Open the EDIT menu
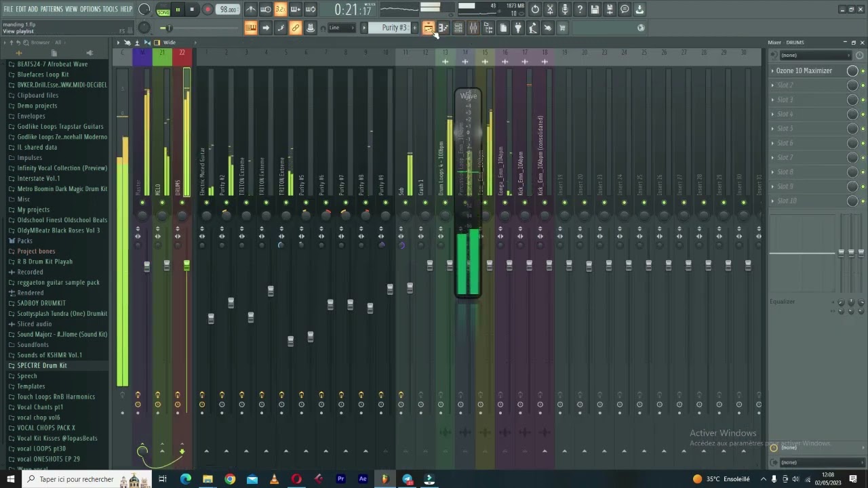 pos(22,9)
